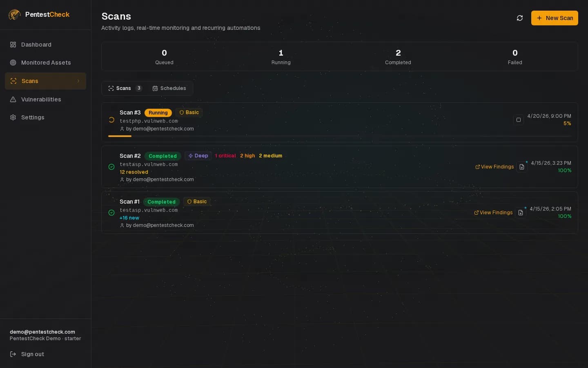The height and width of the screenshot is (368, 588).
Task: Click the Basic badge on Scan #3
Action: (189, 112)
